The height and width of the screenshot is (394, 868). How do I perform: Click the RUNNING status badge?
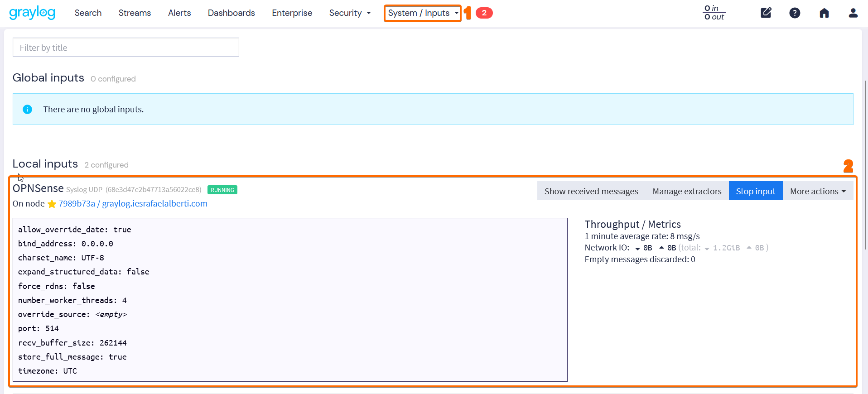pos(222,190)
